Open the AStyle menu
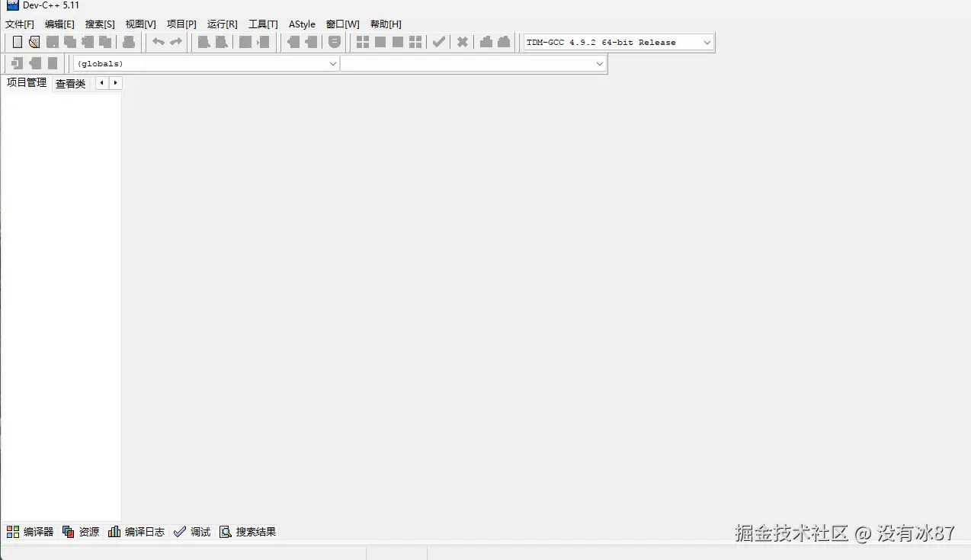Image resolution: width=971 pixels, height=560 pixels. point(302,24)
